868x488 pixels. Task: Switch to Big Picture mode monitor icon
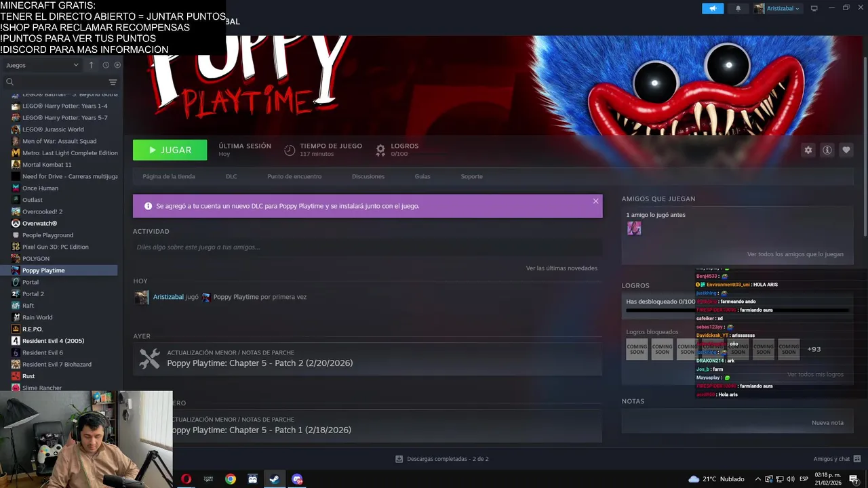814,8
